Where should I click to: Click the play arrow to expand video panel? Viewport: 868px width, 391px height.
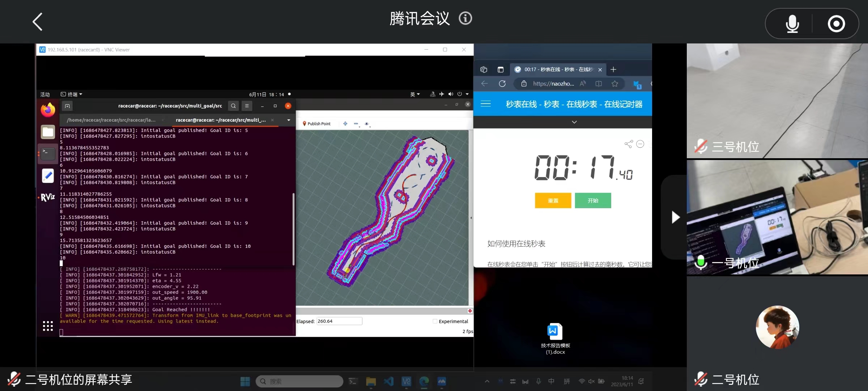click(675, 217)
